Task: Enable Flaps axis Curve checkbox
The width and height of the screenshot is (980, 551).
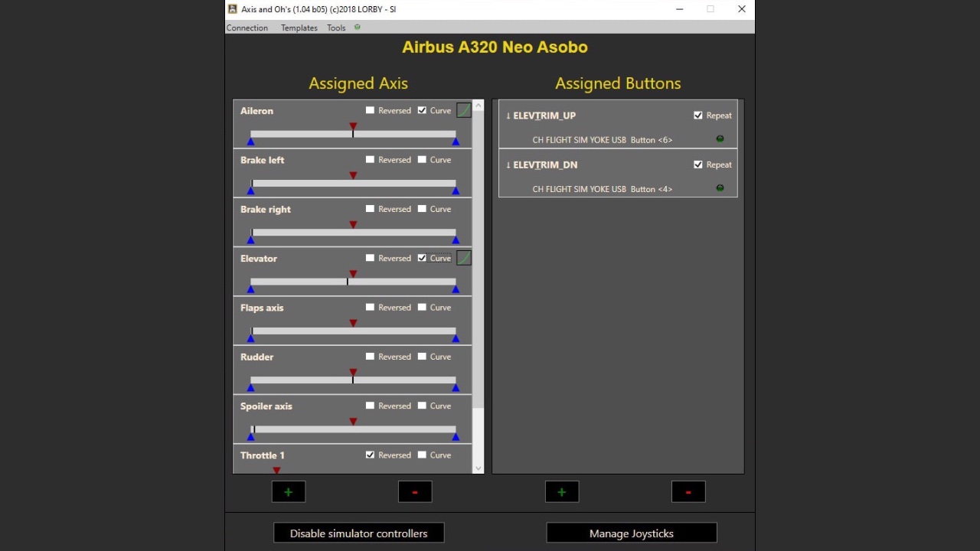Action: coord(422,307)
